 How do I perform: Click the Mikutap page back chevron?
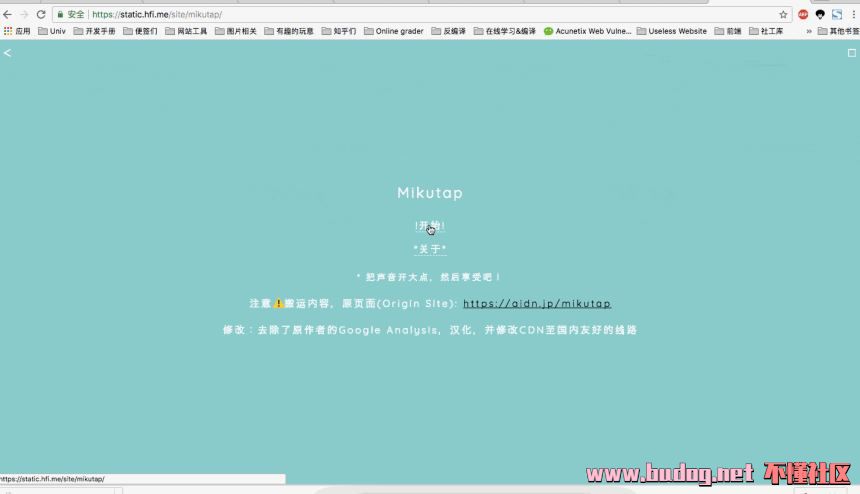tap(7, 53)
